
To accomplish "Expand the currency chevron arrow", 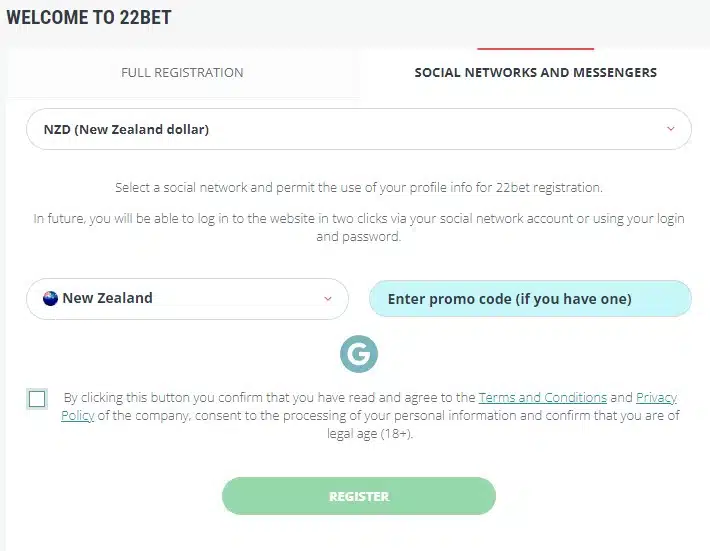I will [x=671, y=129].
